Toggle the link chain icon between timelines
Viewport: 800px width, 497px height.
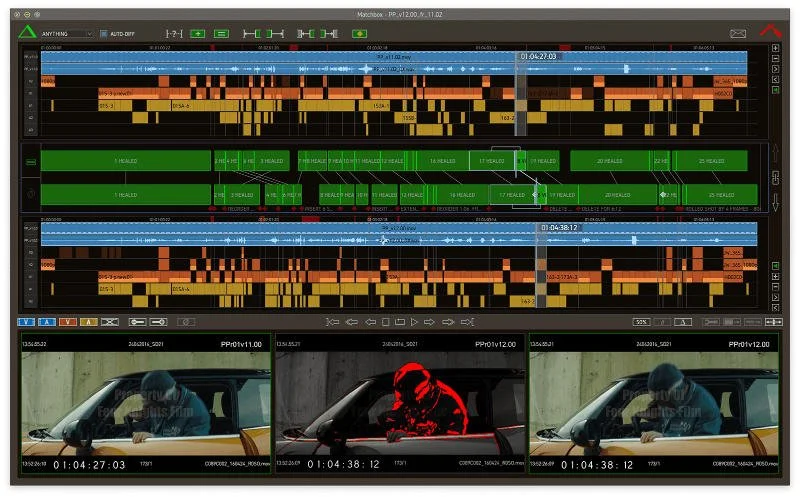click(776, 178)
